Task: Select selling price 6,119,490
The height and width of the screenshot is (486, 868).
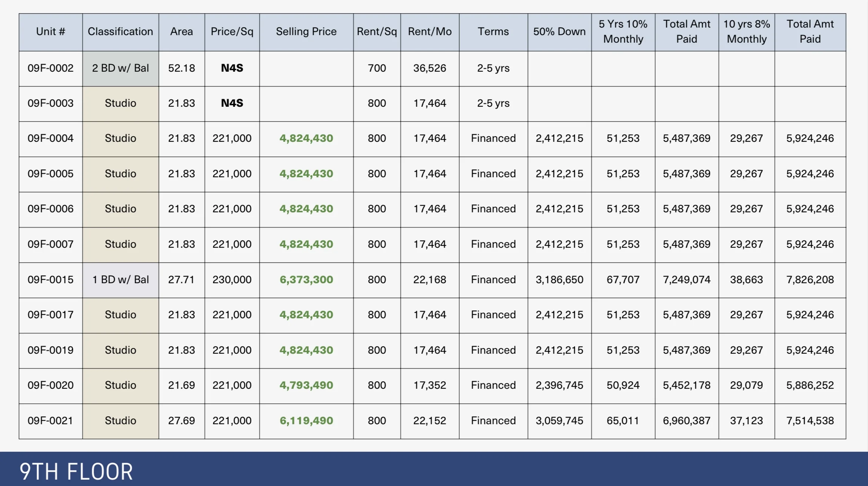Action: (306, 421)
